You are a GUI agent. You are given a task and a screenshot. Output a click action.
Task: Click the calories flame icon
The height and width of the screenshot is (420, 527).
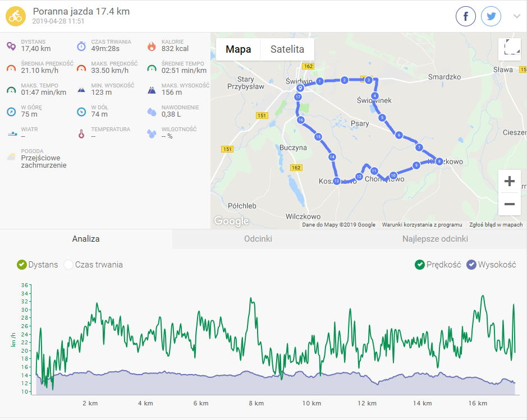(152, 46)
